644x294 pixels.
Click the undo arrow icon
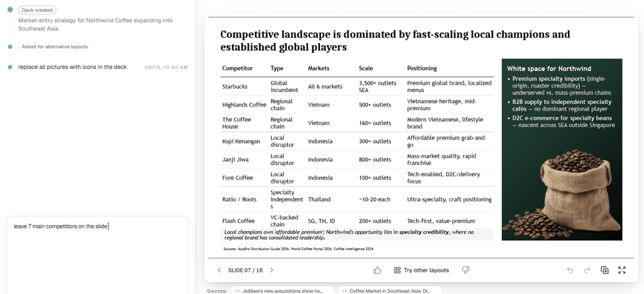[570, 270]
